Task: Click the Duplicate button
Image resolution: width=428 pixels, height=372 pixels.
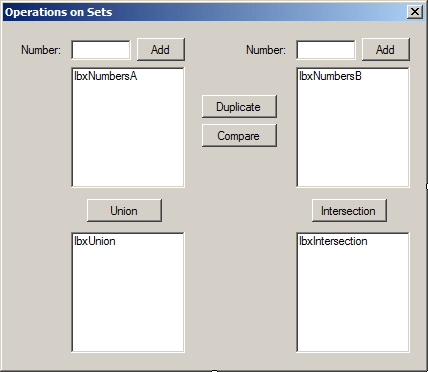Action: coord(239,107)
